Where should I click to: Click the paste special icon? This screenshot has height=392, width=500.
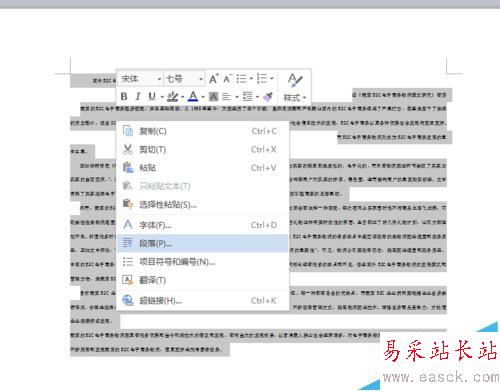click(128, 203)
